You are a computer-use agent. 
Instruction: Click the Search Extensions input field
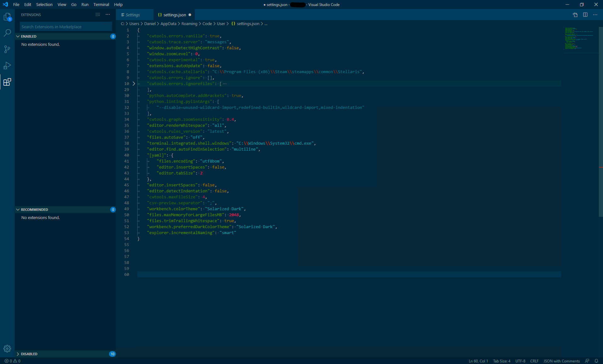[66, 27]
